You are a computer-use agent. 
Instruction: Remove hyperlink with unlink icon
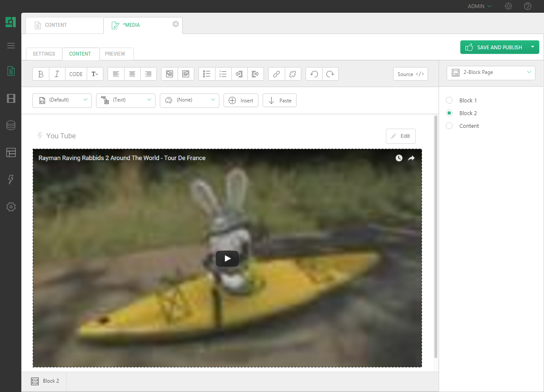(x=293, y=74)
